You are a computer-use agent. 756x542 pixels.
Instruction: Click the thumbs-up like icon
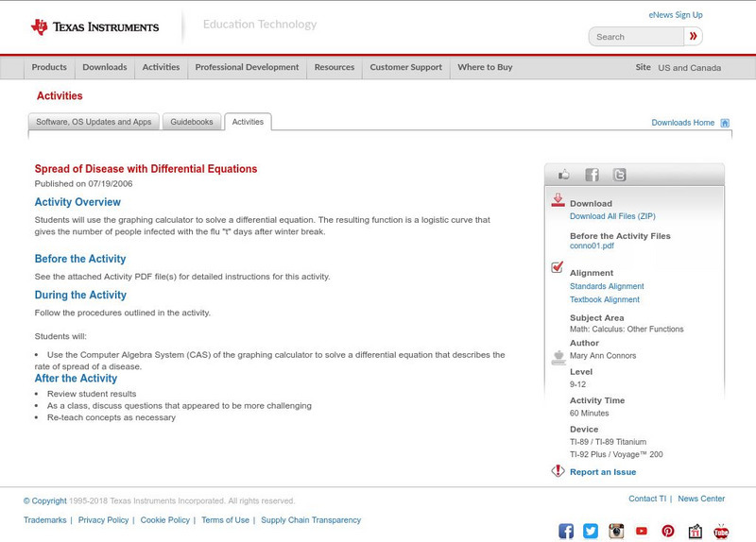click(x=563, y=175)
